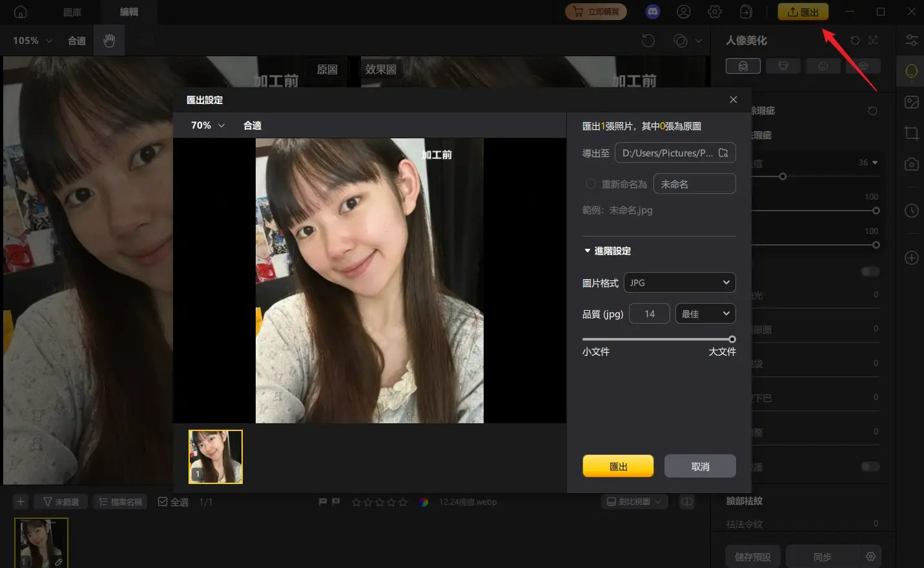Select the crop tool in right sidebar
This screenshot has height=568, width=924.
[x=911, y=132]
